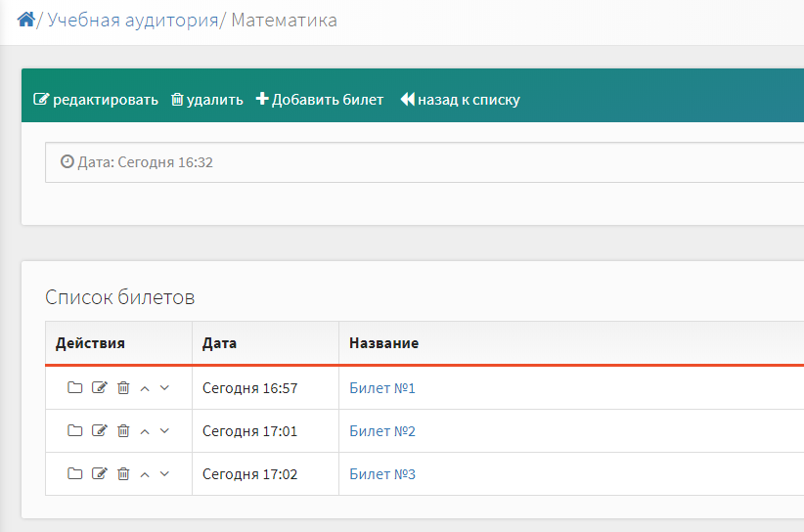Delete Билет №3 using trash icon
This screenshot has height=532, width=804.
coord(123,473)
